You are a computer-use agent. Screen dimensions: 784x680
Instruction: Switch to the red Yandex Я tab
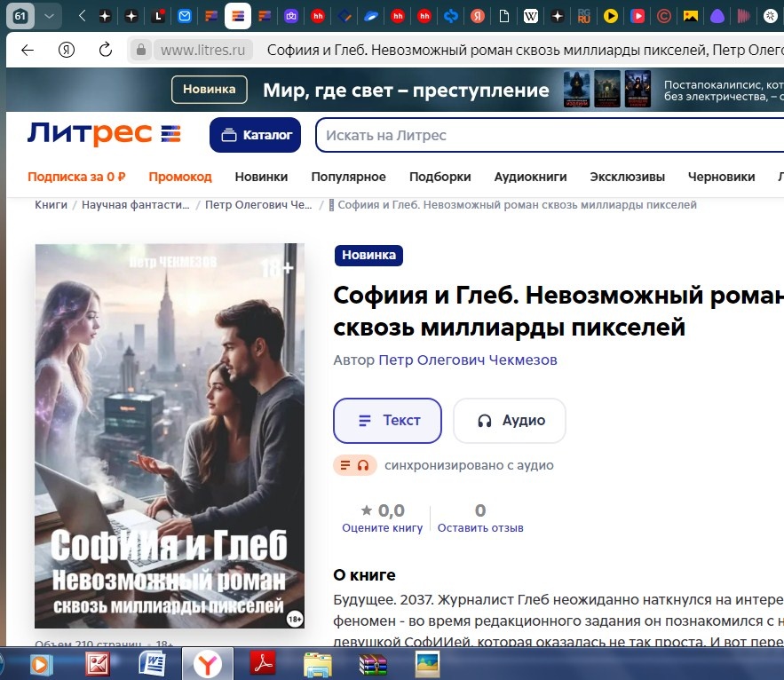(x=478, y=16)
